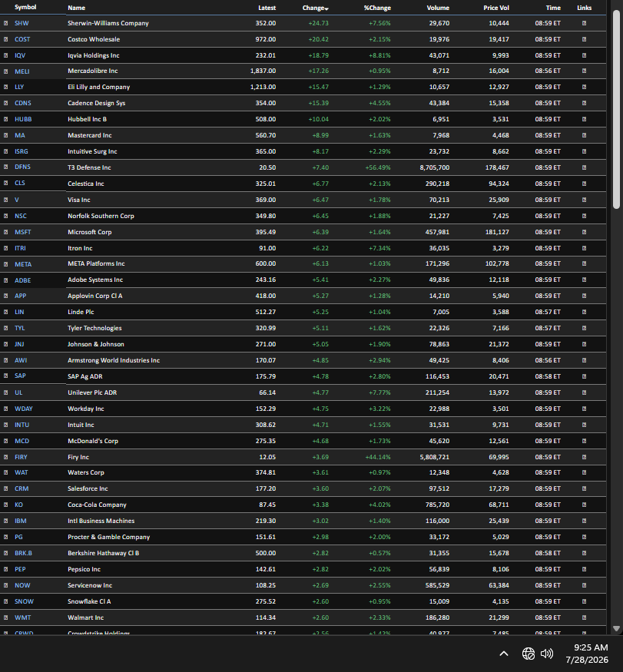Viewport: 623px width, 672px height.
Task: Expand the COST row details
Action: click(x=5, y=39)
